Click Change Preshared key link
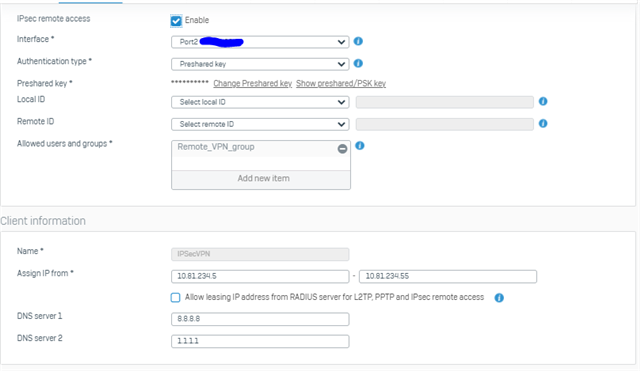 [x=253, y=83]
